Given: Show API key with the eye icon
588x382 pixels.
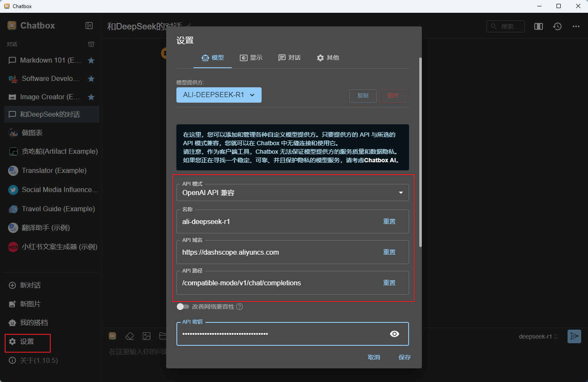Looking at the screenshot, I should 395,334.
